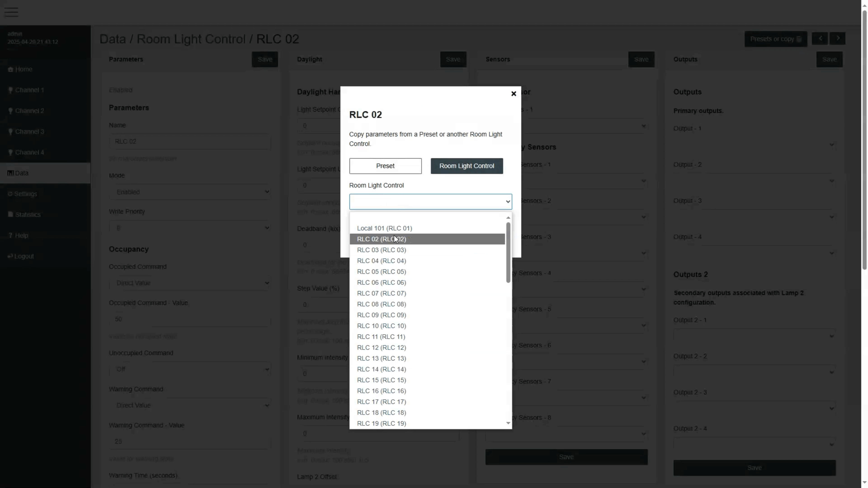Click the Home house icon in sidebar
This screenshot has width=868, height=488.
pos(10,69)
